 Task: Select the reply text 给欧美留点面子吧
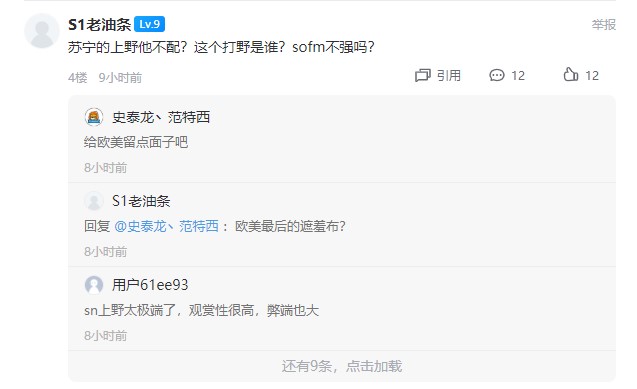(x=136, y=143)
